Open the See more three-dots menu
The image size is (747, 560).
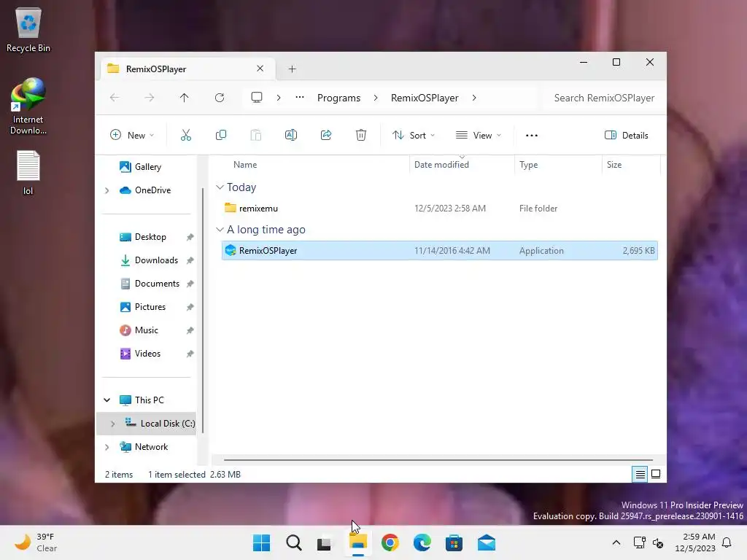532,136
